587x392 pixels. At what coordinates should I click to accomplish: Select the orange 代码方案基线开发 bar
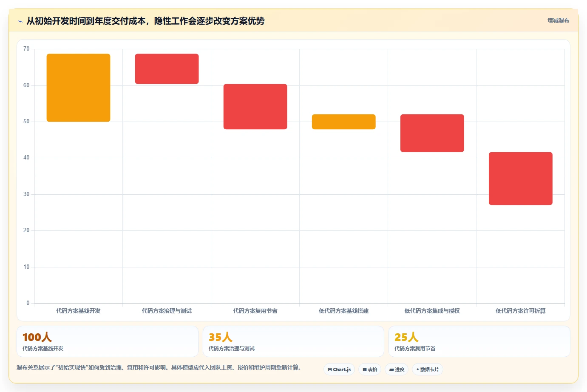[x=79, y=88]
